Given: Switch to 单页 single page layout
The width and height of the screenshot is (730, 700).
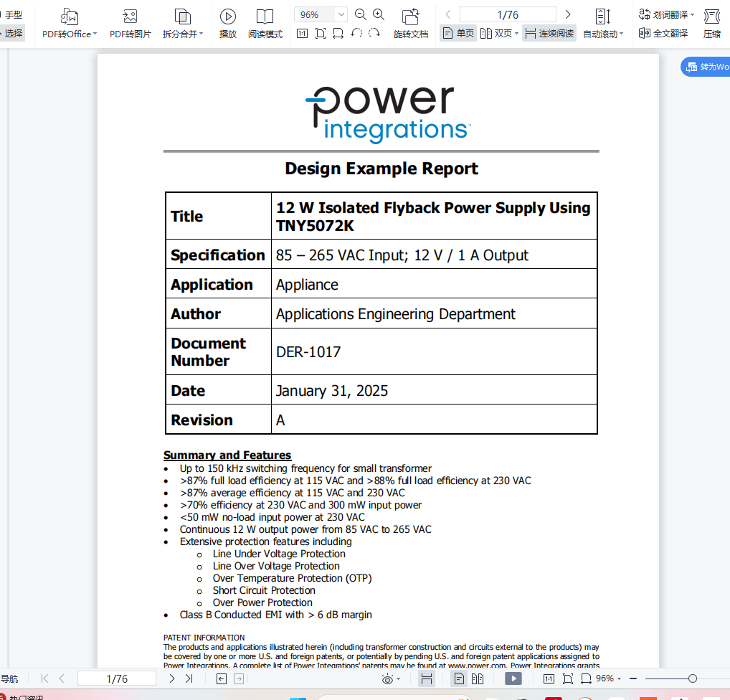Looking at the screenshot, I should tap(458, 33).
